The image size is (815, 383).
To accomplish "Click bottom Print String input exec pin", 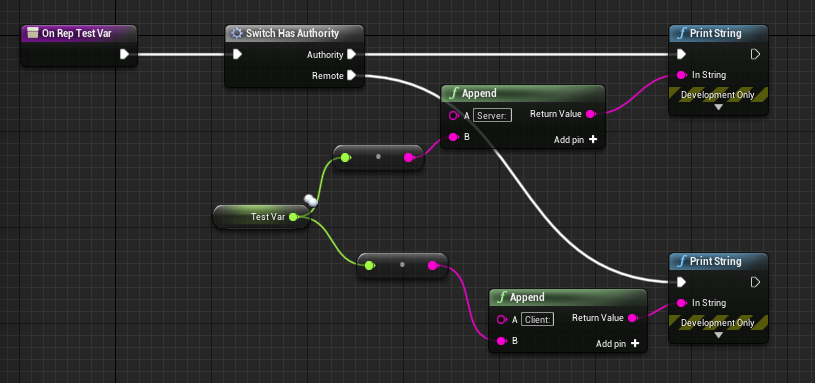I will click(681, 282).
